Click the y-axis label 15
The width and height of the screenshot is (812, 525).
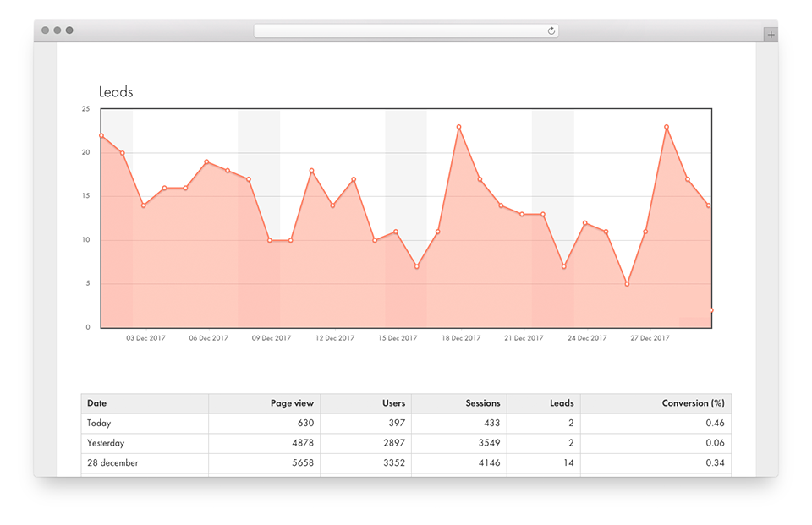coord(85,195)
